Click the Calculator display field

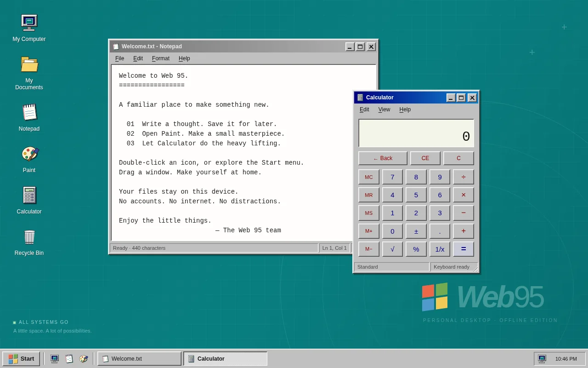pyautogui.click(x=416, y=133)
